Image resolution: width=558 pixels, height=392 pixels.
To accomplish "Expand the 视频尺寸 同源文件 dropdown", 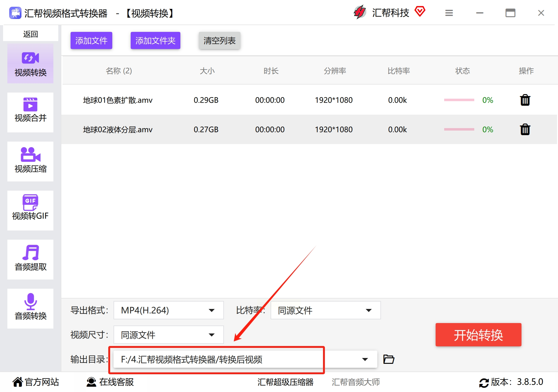I will tap(169, 335).
